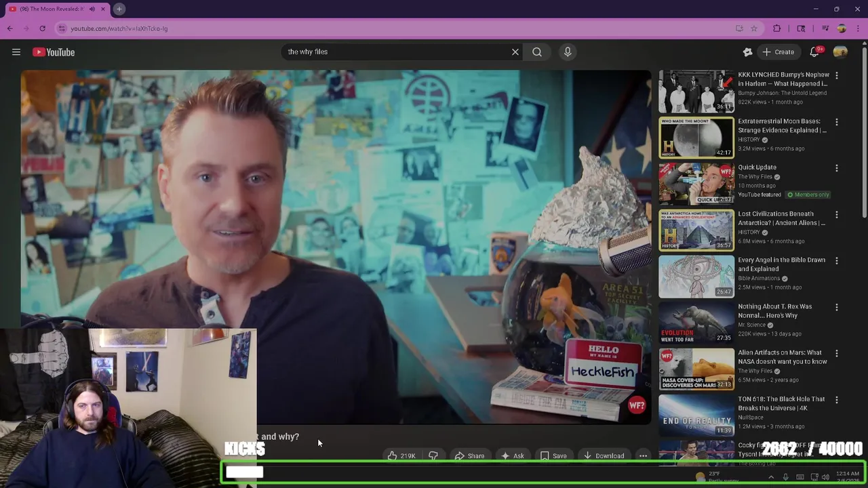Open "Every Angel in the Bible Drawn" video
This screenshot has height=488, width=868.
(x=781, y=264)
